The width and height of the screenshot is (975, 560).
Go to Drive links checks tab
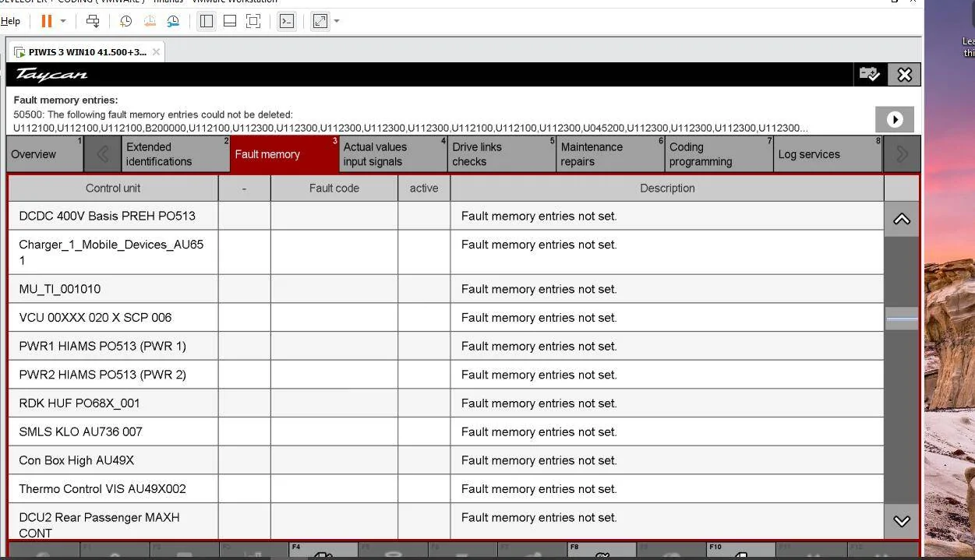tap(502, 154)
